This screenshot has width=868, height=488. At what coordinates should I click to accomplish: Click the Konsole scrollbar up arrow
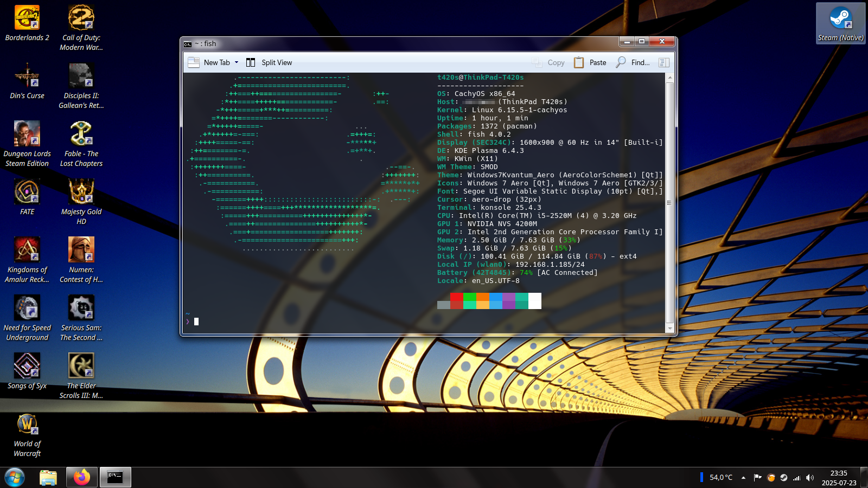point(670,78)
